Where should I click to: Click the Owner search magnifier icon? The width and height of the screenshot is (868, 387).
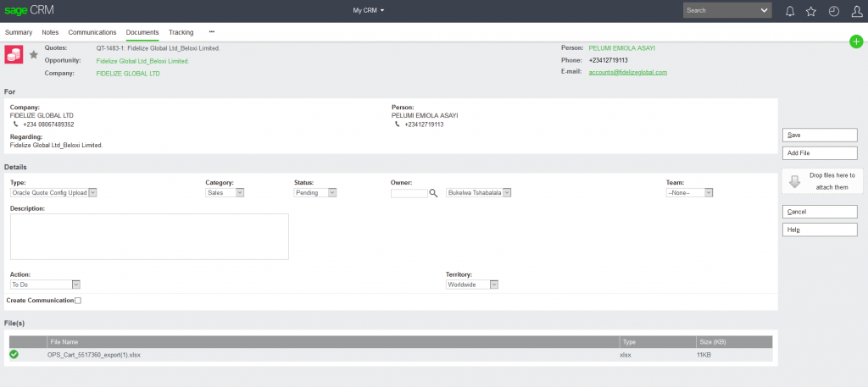pyautogui.click(x=433, y=193)
